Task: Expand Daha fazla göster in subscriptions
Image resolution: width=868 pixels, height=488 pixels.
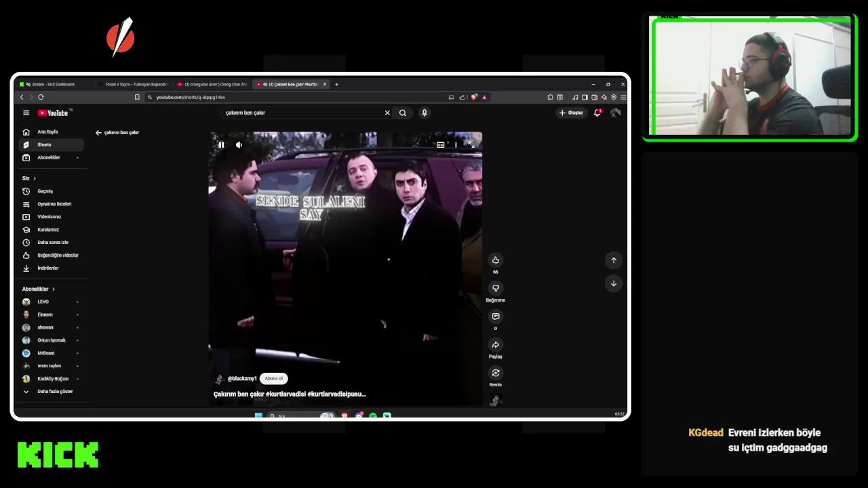Action: click(x=52, y=392)
